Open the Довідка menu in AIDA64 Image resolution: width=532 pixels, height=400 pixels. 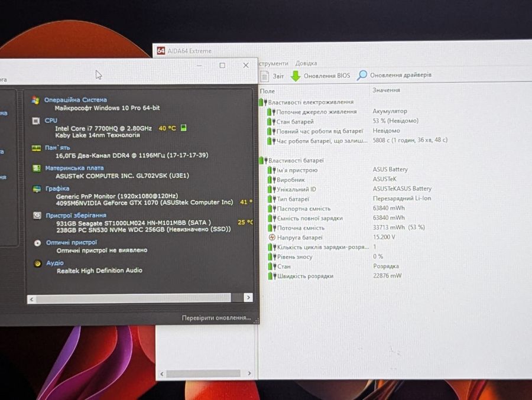click(x=306, y=63)
